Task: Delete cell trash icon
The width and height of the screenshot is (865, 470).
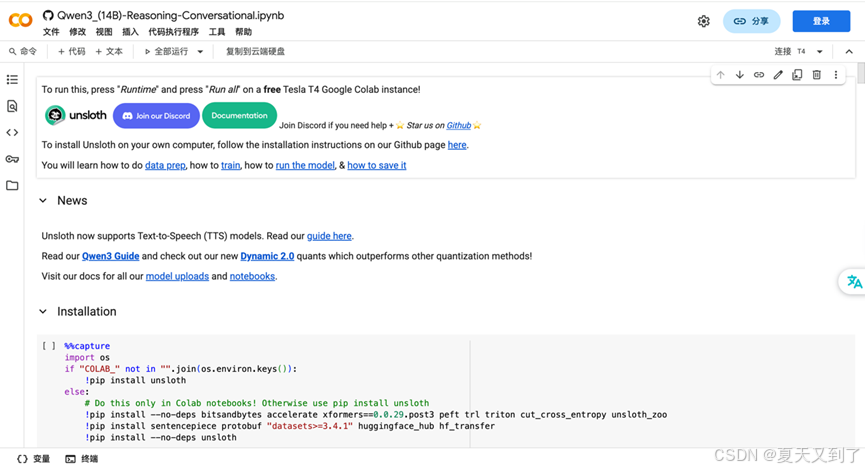Action: tap(816, 75)
